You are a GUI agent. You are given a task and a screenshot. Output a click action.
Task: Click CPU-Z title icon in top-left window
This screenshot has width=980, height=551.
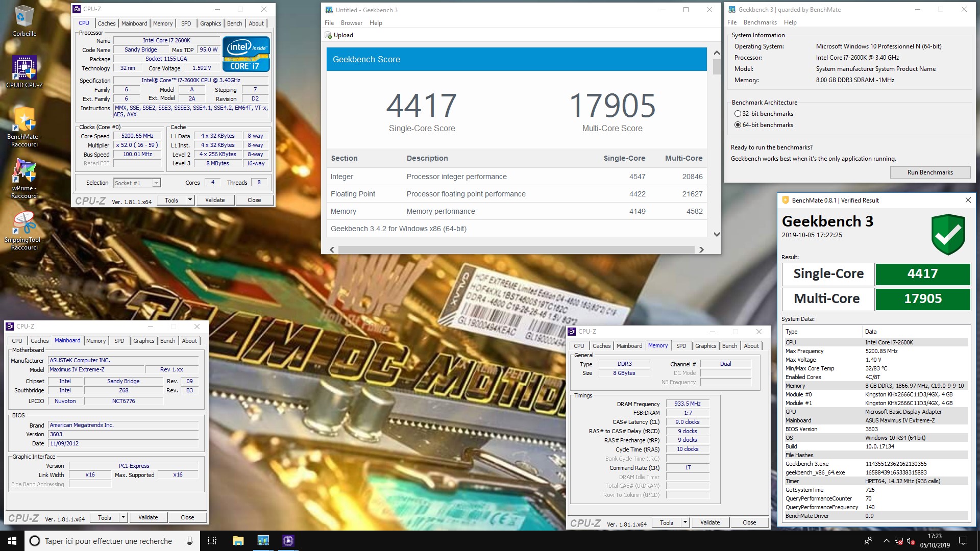coord(77,9)
